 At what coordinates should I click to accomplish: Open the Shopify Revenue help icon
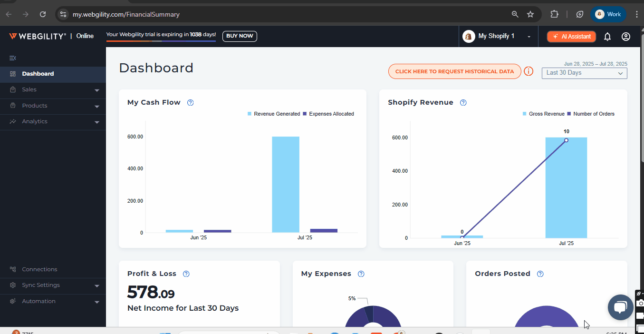pyautogui.click(x=463, y=102)
